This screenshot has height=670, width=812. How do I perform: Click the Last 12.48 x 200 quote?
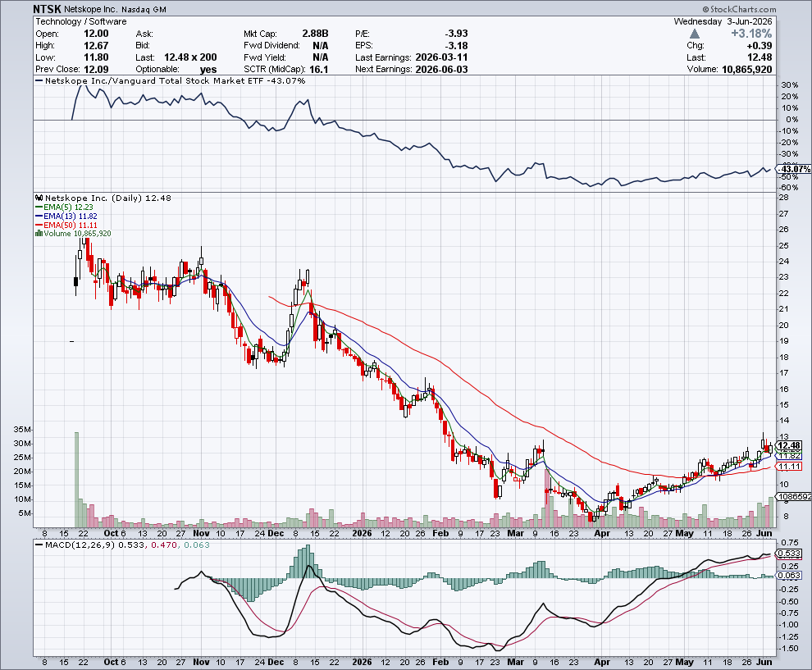(190, 57)
